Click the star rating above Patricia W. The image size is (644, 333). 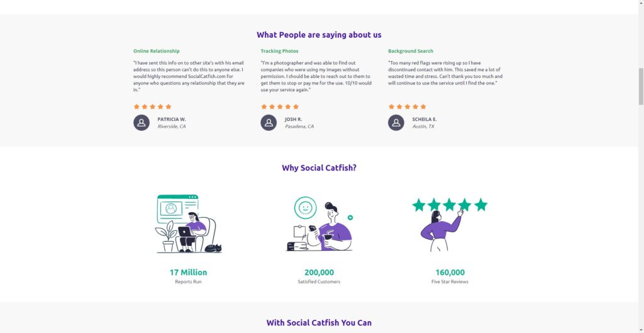pos(152,107)
